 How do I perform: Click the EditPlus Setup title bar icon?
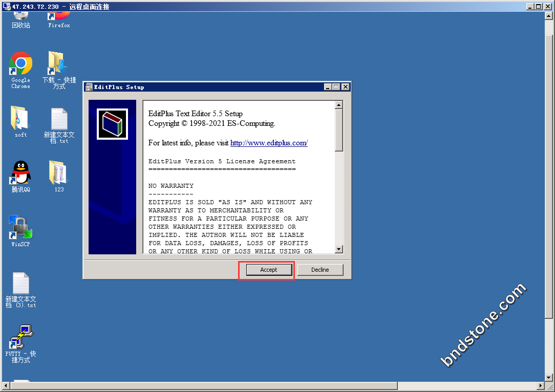89,87
